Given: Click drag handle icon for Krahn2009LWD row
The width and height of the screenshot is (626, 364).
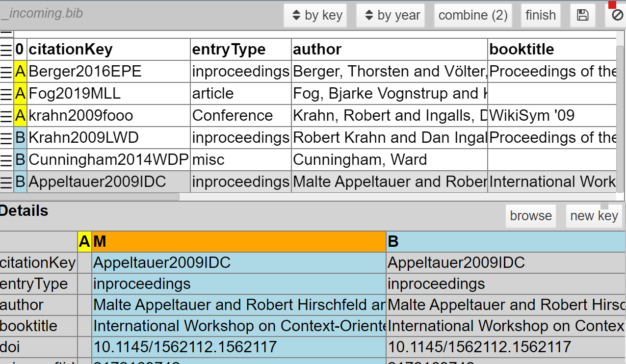Looking at the screenshot, I should (x=6, y=138).
